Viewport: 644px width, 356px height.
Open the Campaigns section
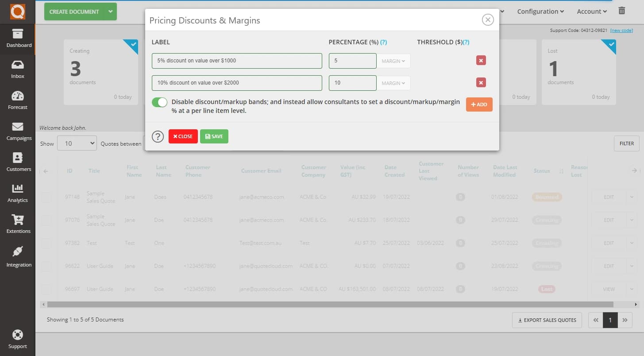click(18, 132)
